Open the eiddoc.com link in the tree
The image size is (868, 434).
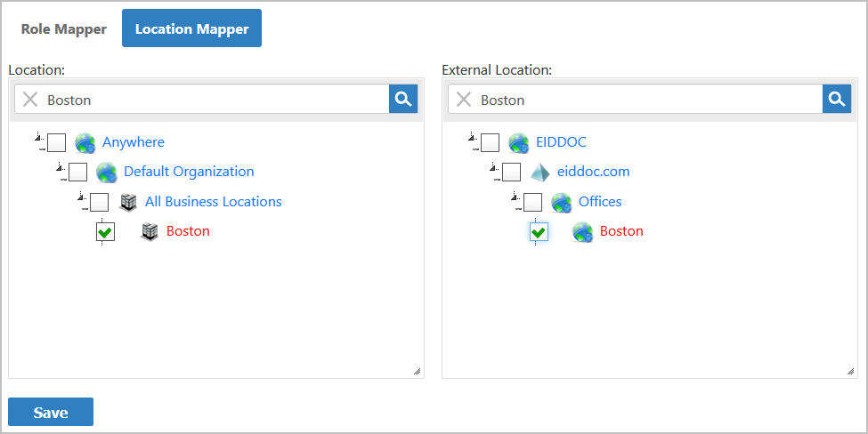click(593, 172)
